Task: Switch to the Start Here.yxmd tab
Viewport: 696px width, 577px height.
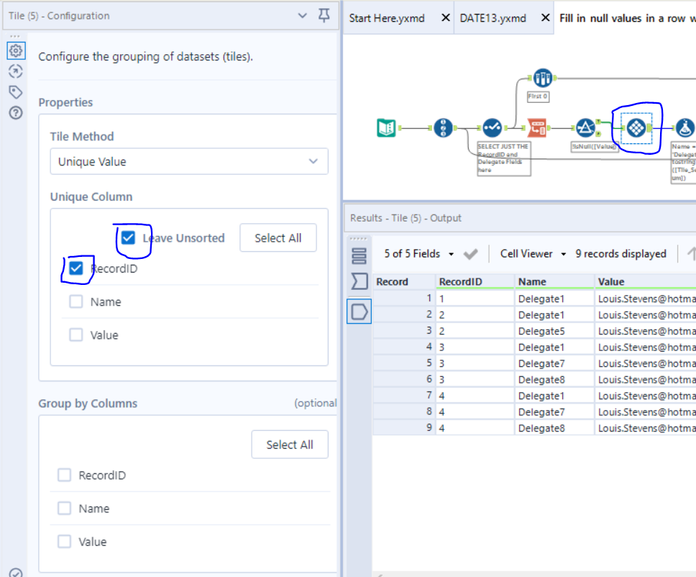Action: [387, 18]
